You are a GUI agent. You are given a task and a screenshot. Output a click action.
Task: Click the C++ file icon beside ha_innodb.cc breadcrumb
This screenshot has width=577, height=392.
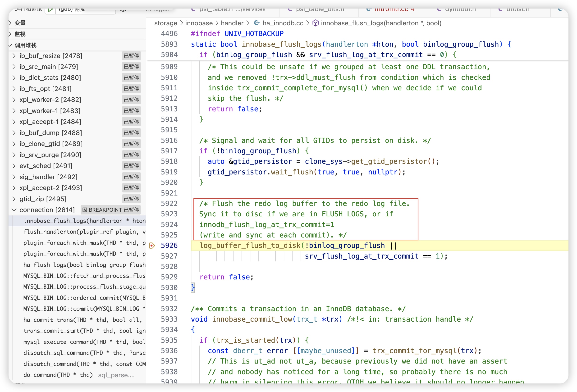257,23
